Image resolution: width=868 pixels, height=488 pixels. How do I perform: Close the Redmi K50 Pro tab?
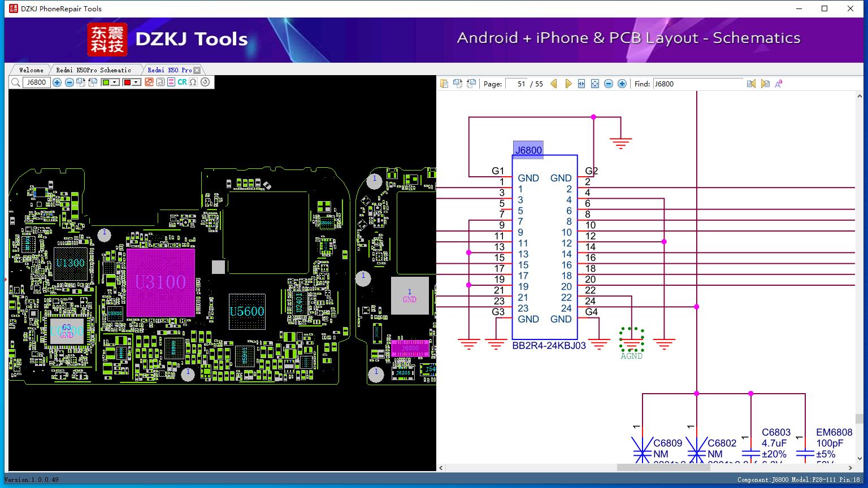click(197, 70)
